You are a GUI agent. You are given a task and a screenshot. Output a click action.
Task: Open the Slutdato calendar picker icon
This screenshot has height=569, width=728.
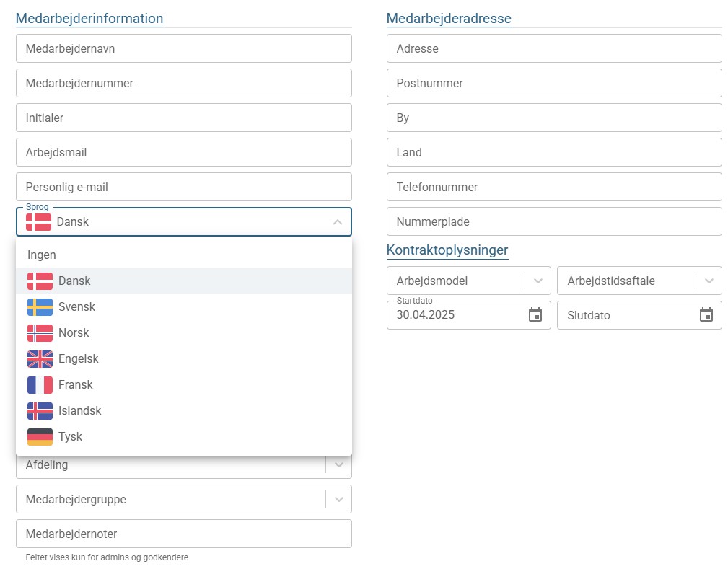706,315
